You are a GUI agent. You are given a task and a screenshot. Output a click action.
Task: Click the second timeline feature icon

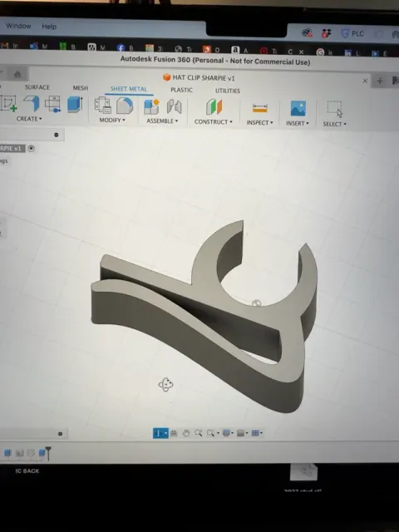(x=19, y=452)
